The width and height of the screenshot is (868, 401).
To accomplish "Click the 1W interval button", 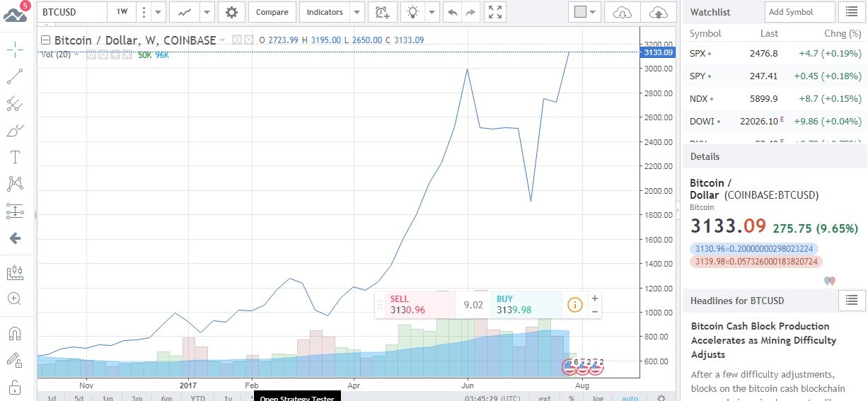I will pyautogui.click(x=122, y=12).
